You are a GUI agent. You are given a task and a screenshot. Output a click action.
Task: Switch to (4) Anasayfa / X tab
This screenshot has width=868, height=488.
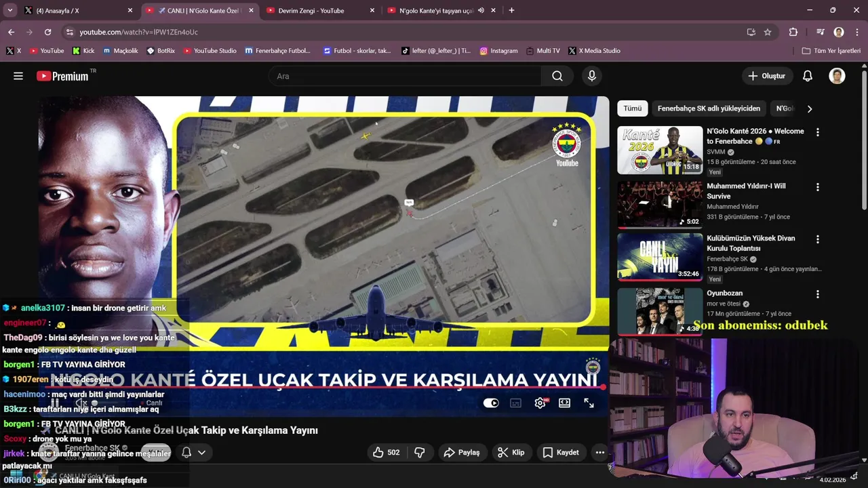coord(79,10)
